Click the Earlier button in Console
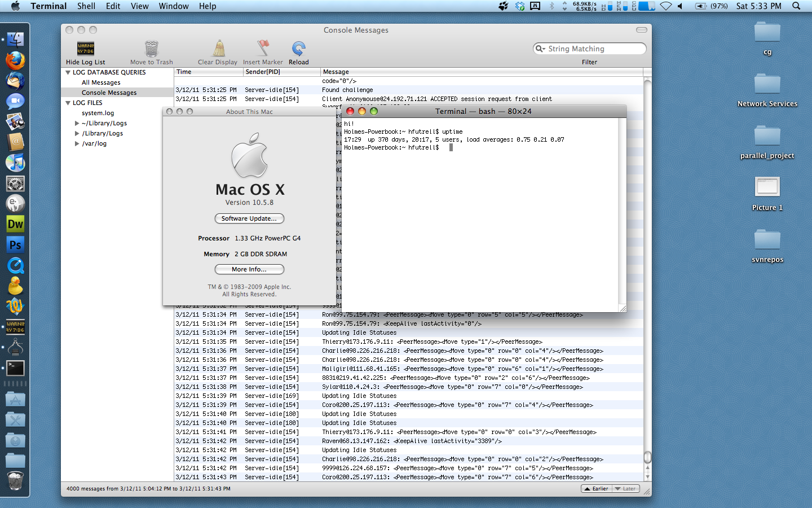The height and width of the screenshot is (508, 812). pos(597,489)
